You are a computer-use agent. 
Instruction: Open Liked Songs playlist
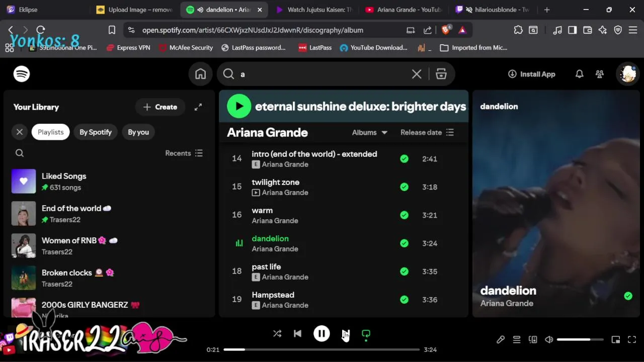[110, 182]
